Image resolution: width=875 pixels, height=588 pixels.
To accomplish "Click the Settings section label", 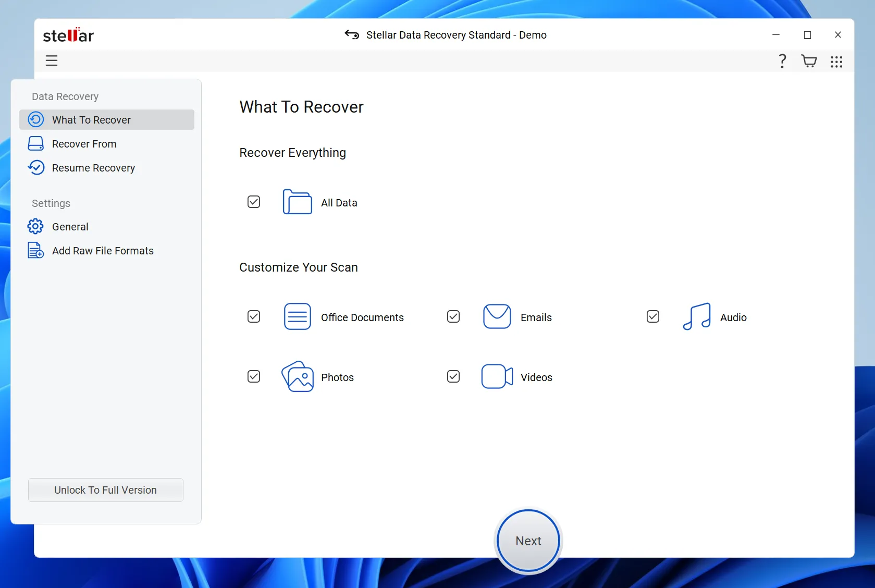I will pos(51,203).
